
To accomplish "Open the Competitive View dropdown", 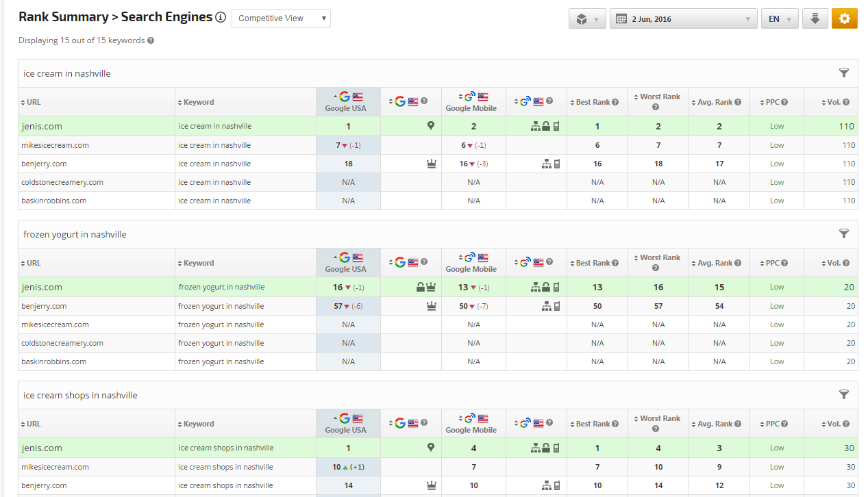I will pyautogui.click(x=281, y=18).
